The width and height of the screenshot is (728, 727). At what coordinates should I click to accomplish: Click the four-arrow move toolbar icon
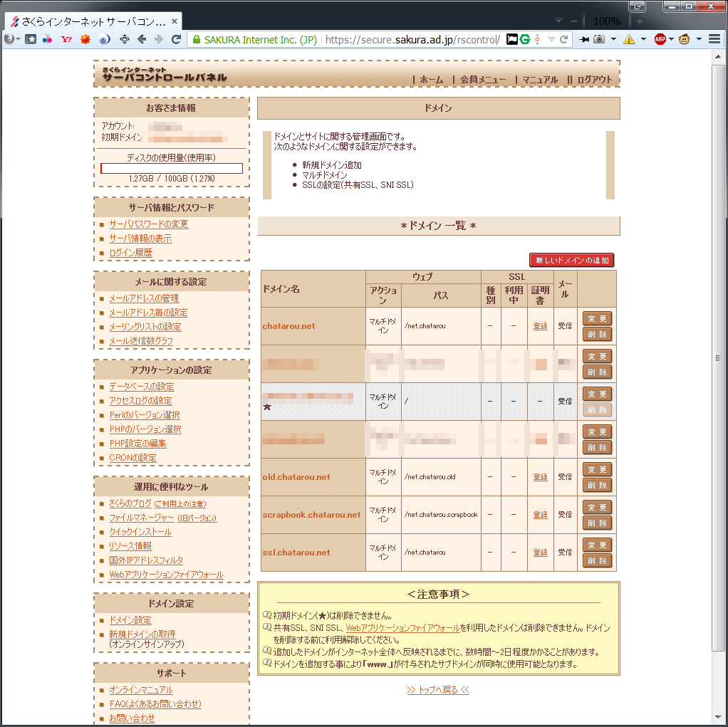(x=125, y=39)
